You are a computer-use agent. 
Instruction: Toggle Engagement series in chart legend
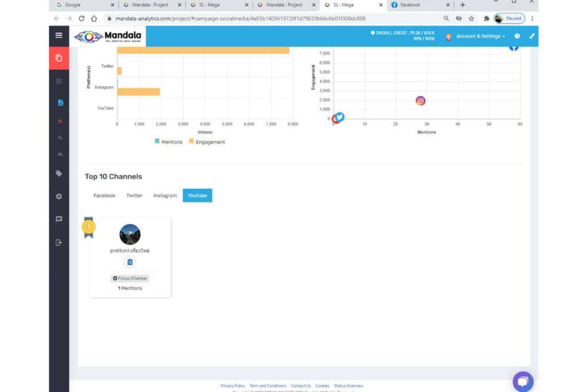click(x=207, y=142)
